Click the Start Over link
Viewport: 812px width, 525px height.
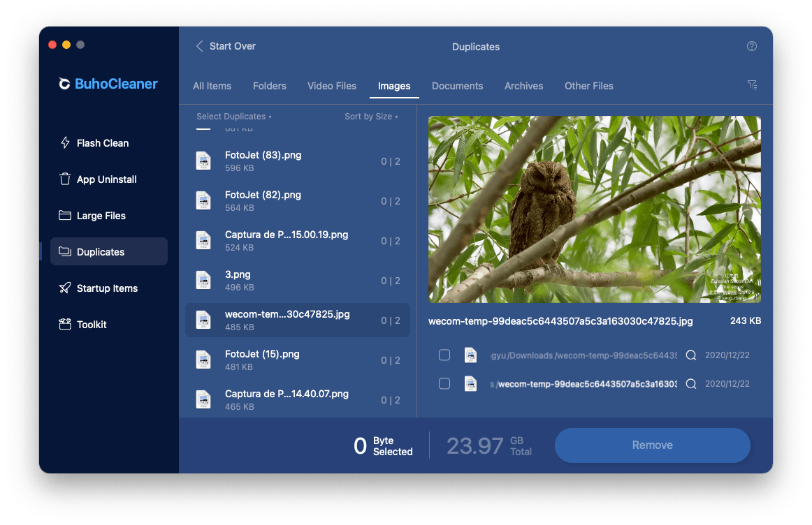coord(233,46)
